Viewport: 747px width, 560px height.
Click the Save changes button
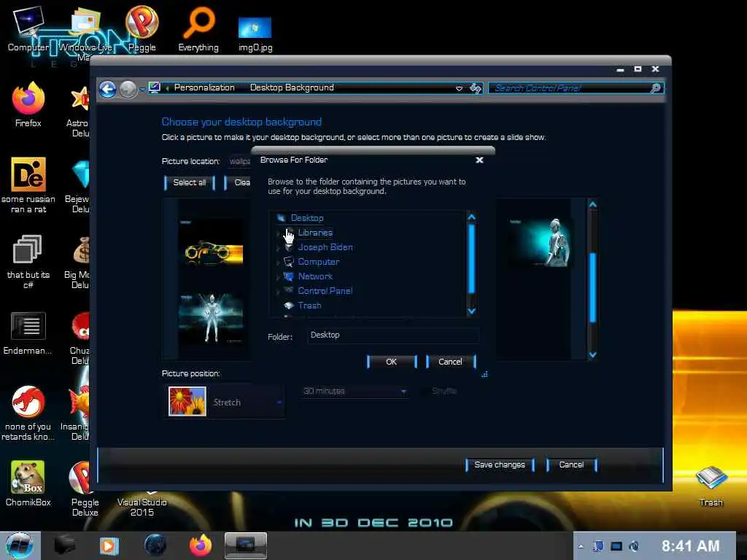(x=500, y=464)
